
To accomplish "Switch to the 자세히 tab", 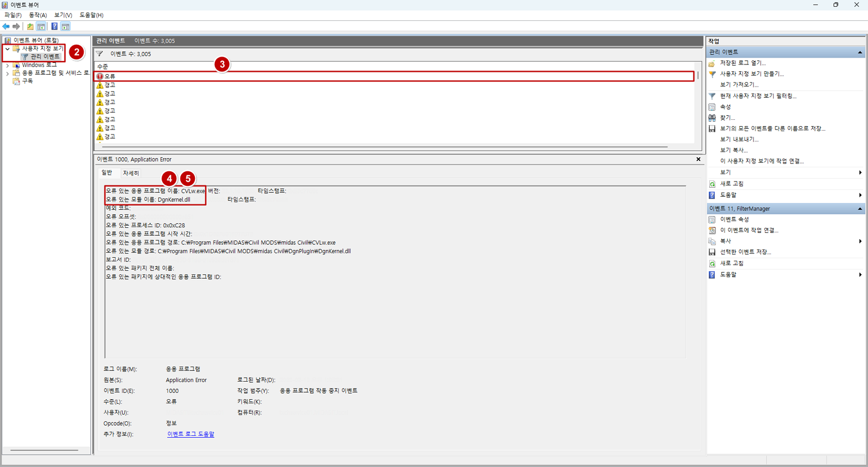I will 131,173.
